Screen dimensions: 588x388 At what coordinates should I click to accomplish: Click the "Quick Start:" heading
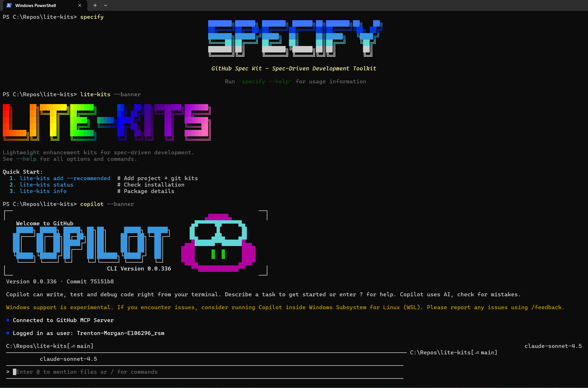point(23,172)
